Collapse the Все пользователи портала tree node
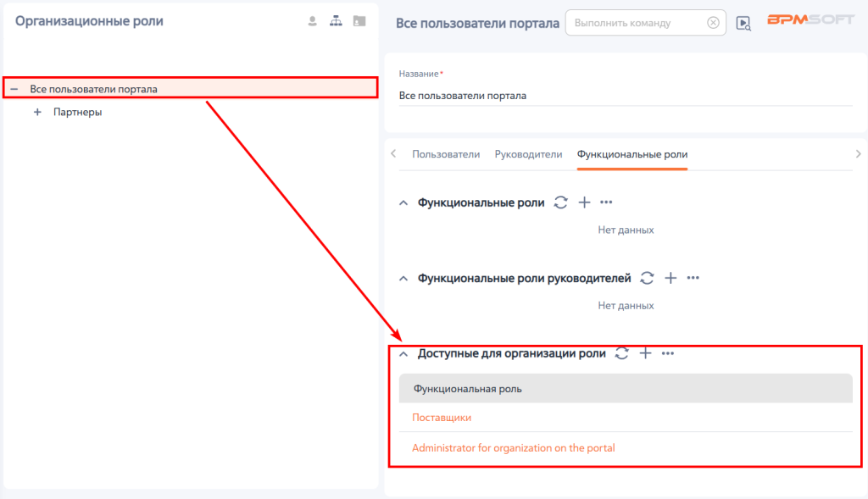The width and height of the screenshot is (868, 499). [14, 89]
